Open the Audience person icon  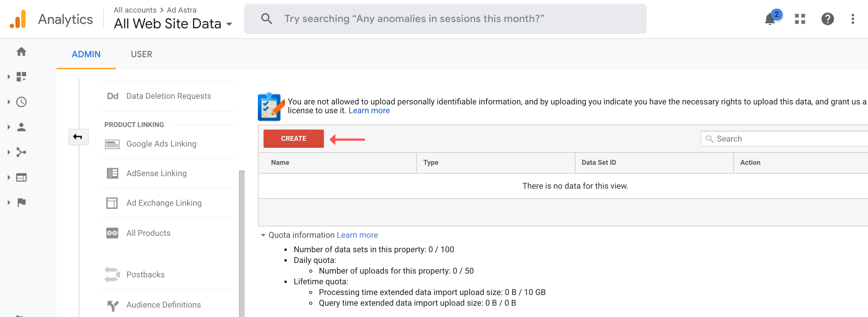click(x=21, y=127)
